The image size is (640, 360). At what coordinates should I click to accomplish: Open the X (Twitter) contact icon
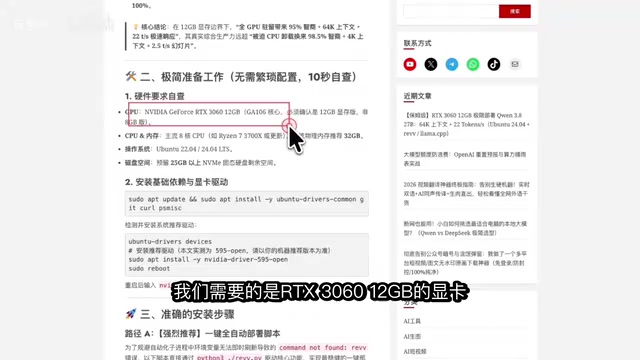(x=431, y=64)
